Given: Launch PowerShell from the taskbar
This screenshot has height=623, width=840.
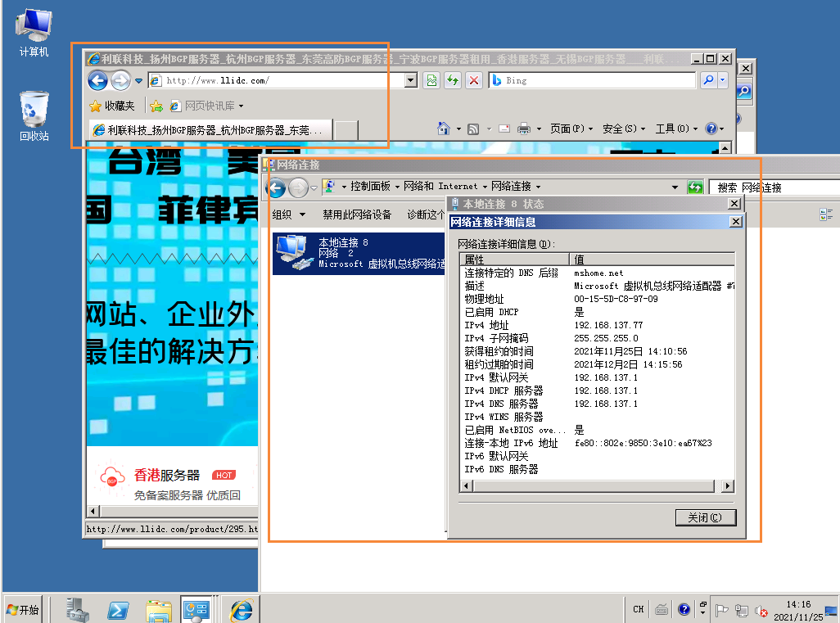Looking at the screenshot, I should coord(119,610).
